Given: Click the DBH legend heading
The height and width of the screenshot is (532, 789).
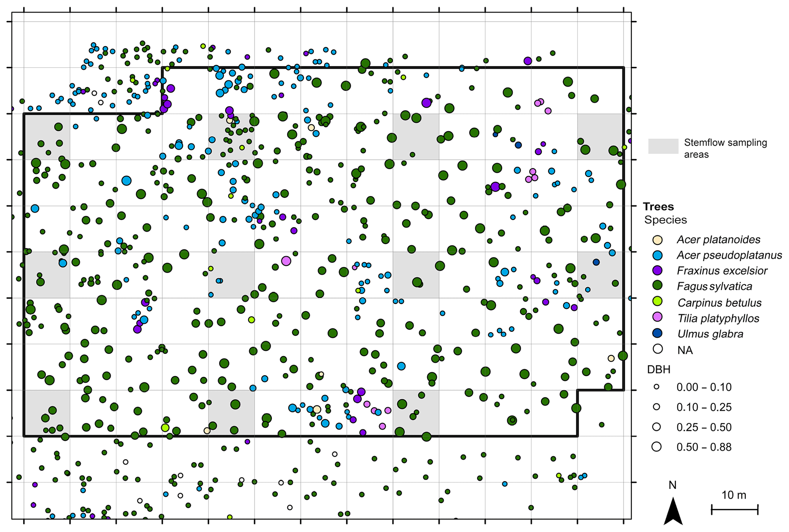Looking at the screenshot, I should [658, 369].
